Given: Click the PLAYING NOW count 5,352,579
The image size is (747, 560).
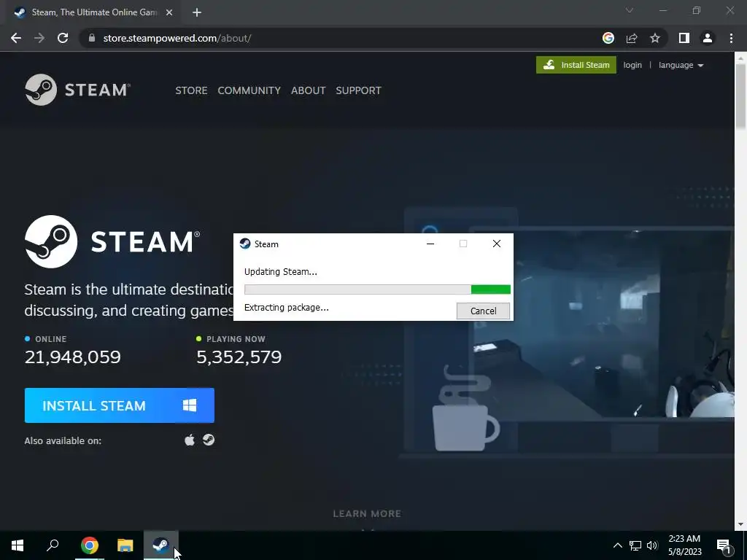Looking at the screenshot, I should point(239,357).
